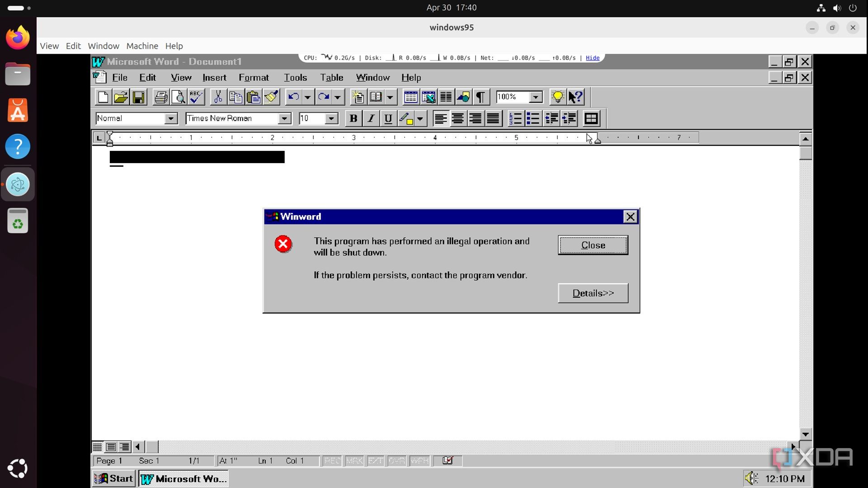
Task: Click the Columns toolbar icon
Action: click(x=446, y=97)
